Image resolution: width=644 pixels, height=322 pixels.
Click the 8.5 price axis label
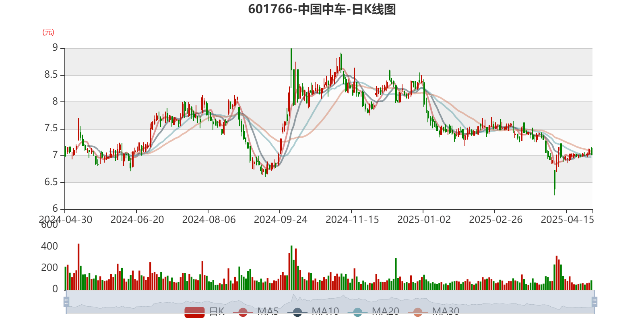point(51,75)
